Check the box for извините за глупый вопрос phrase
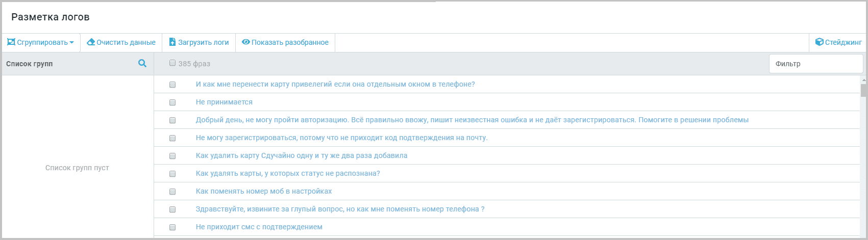868x240 pixels. point(172,209)
